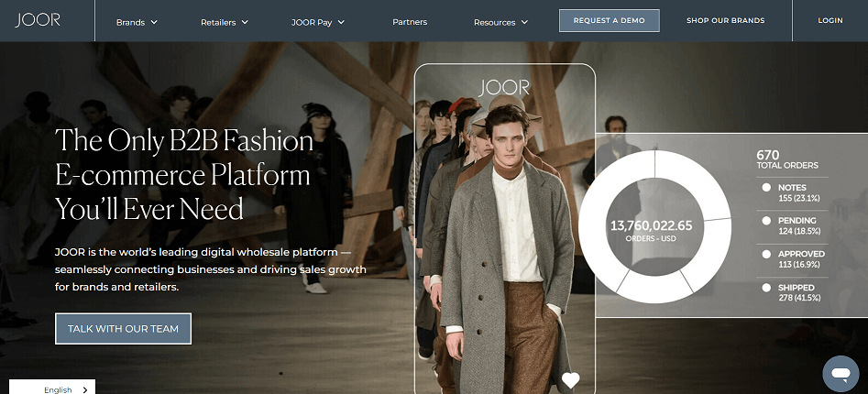Image resolution: width=868 pixels, height=394 pixels.
Task: Click the JOOR logo in header
Action: click(38, 20)
